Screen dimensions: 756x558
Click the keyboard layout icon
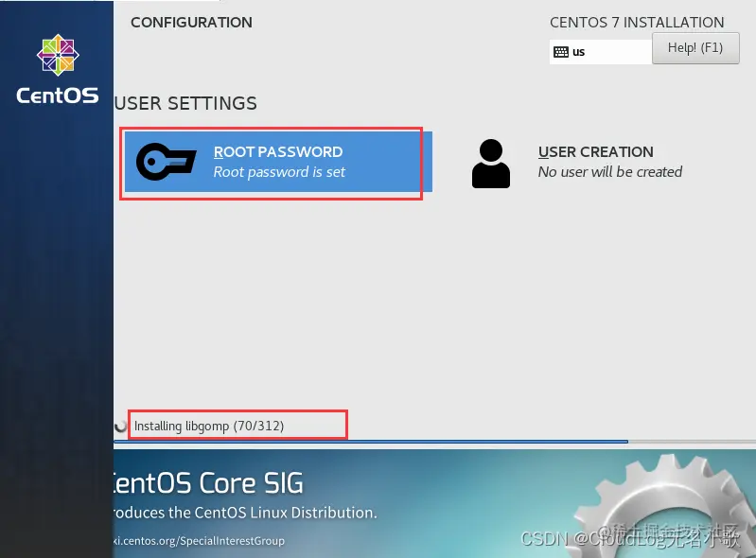[561, 52]
